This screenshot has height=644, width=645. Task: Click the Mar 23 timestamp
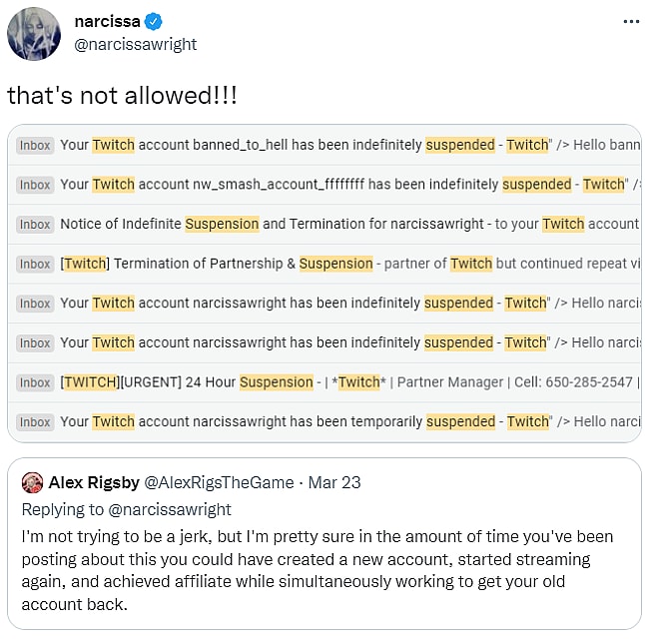pos(336,482)
